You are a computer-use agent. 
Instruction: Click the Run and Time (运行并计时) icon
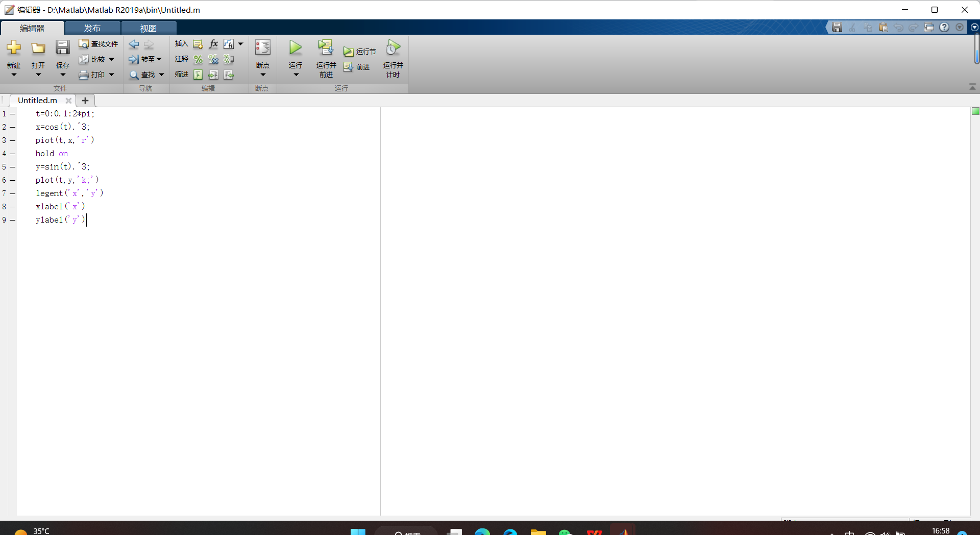coord(393,47)
